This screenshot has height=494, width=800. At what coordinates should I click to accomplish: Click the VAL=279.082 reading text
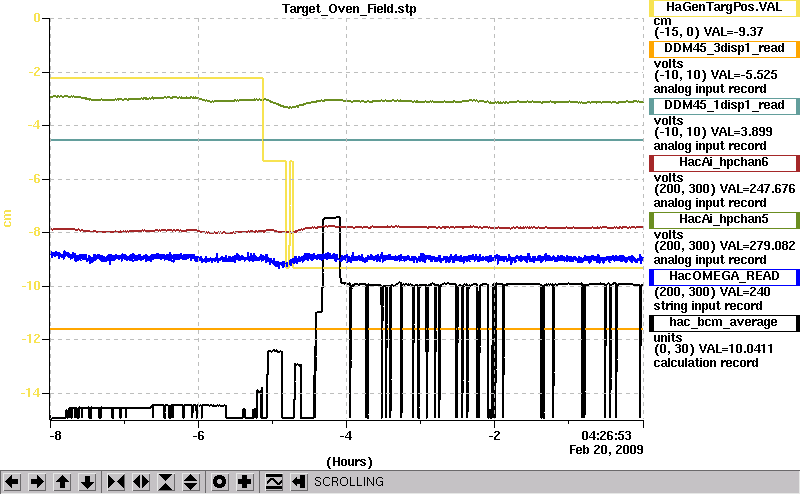pos(757,246)
